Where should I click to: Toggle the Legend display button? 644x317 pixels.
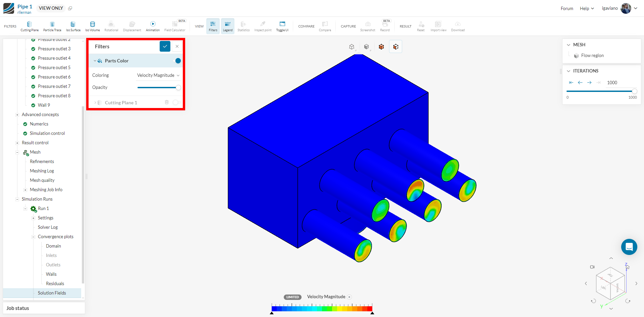228,26
